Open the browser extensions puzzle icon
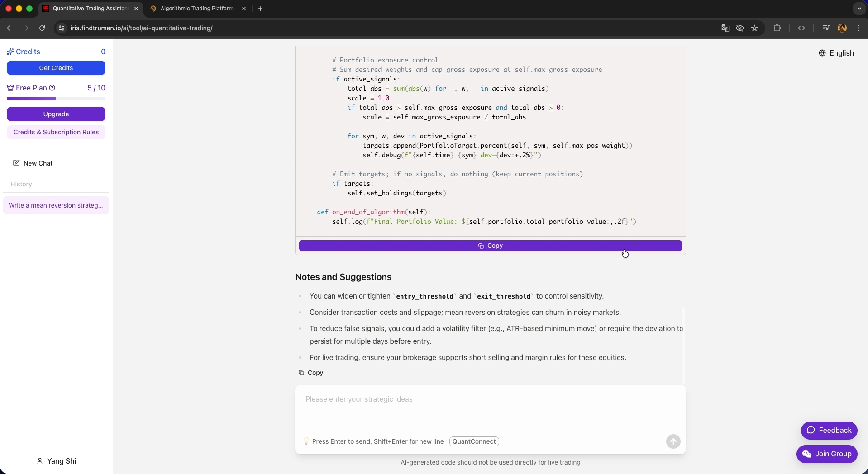The height and width of the screenshot is (474, 868). point(777,28)
